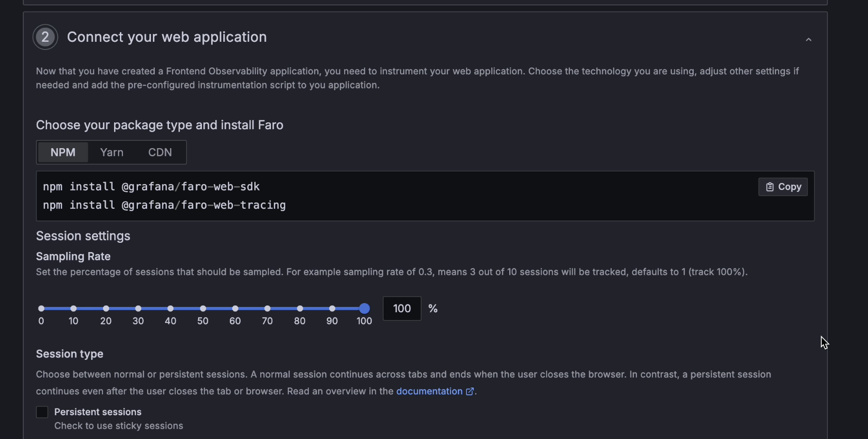
Task: Click the external link icon beside documentation
Action: pos(469,391)
